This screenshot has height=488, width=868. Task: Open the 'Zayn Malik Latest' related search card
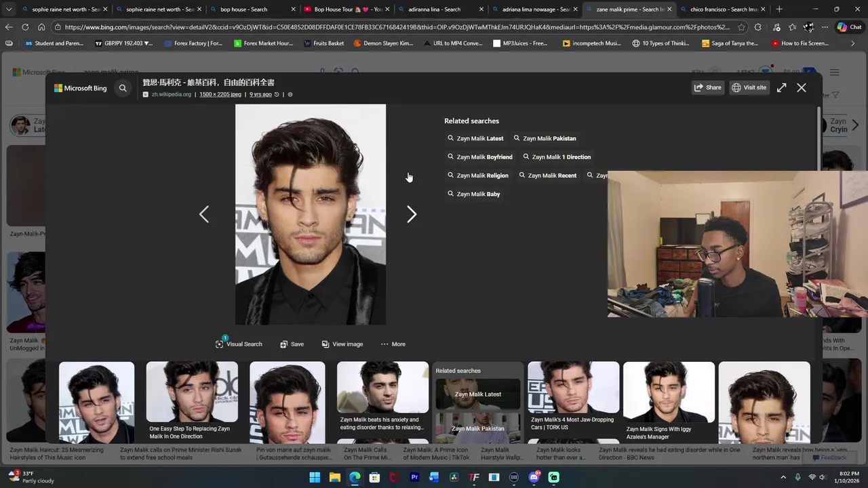pyautogui.click(x=478, y=394)
